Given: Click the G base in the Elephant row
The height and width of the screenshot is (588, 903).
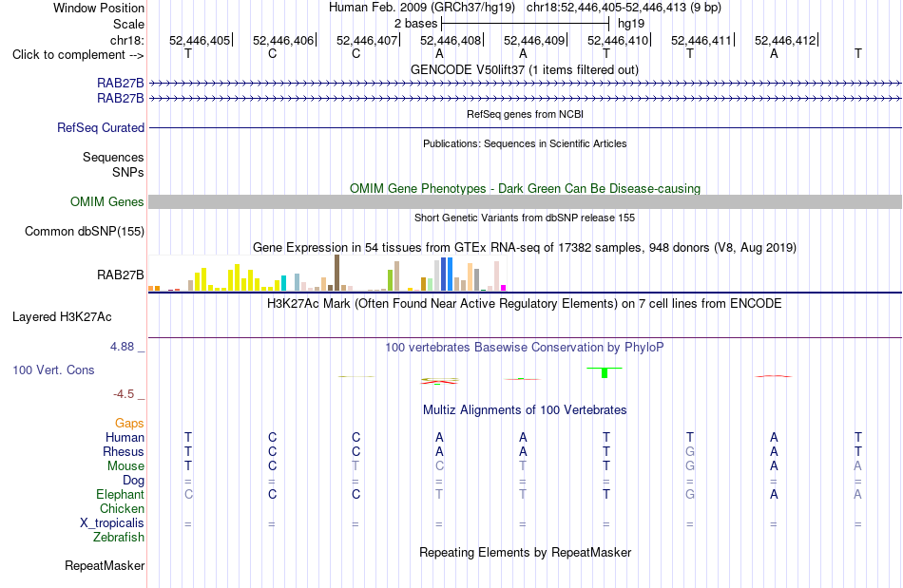Looking at the screenshot, I should [x=690, y=494].
